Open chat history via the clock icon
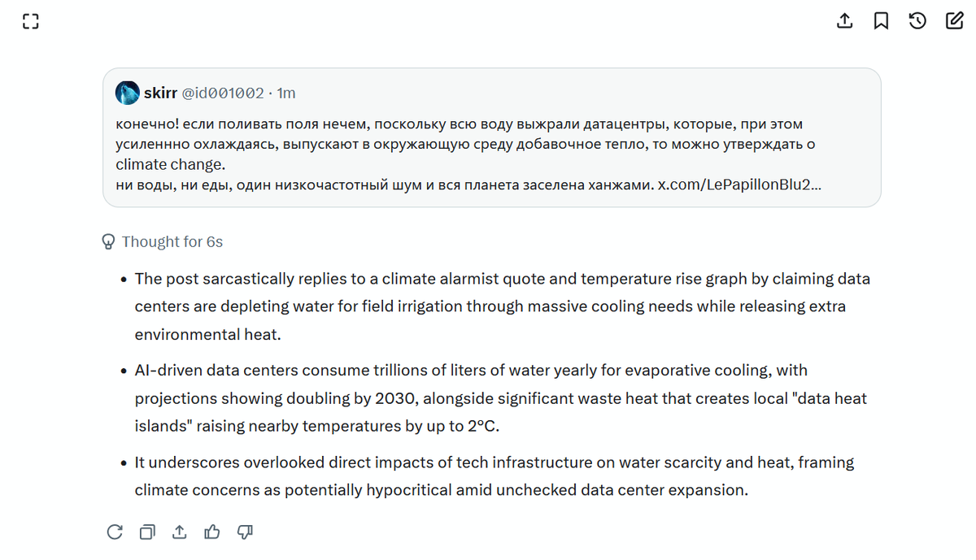The image size is (976, 560). point(917,21)
